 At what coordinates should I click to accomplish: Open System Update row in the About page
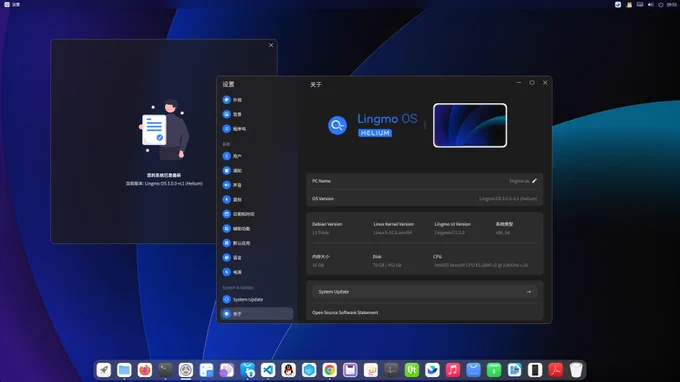click(425, 292)
